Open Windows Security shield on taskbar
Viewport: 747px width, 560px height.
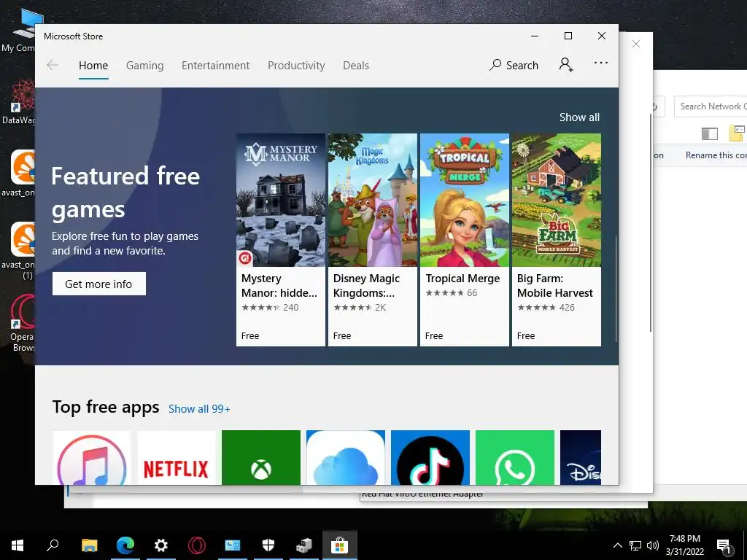(x=268, y=545)
